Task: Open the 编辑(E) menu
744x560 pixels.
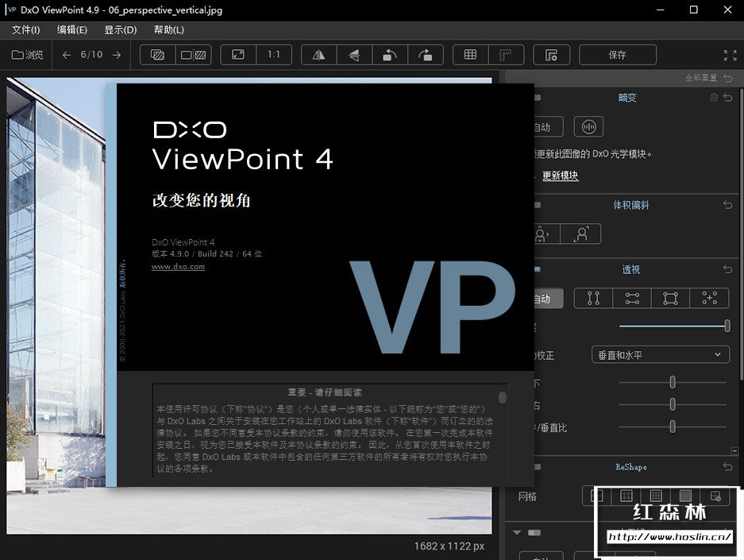Action: tap(72, 30)
